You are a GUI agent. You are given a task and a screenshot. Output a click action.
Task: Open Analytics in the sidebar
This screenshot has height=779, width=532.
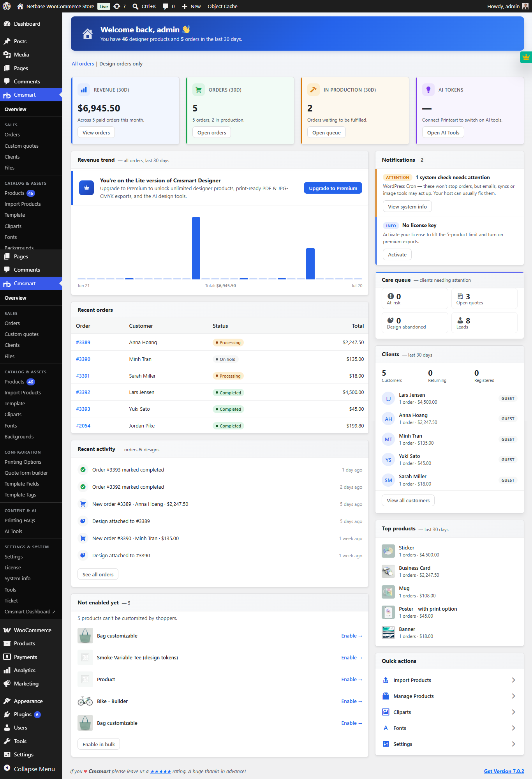31,670
